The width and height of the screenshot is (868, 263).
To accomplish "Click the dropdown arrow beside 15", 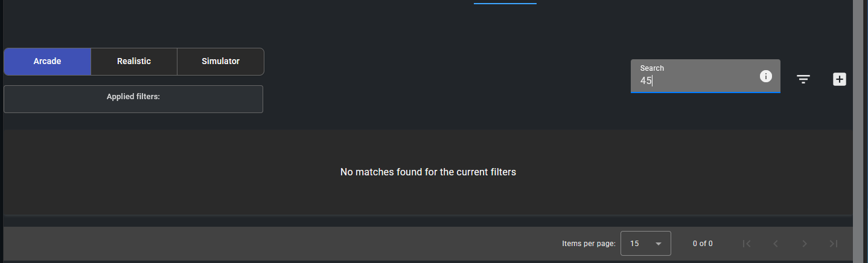I will [x=659, y=244].
